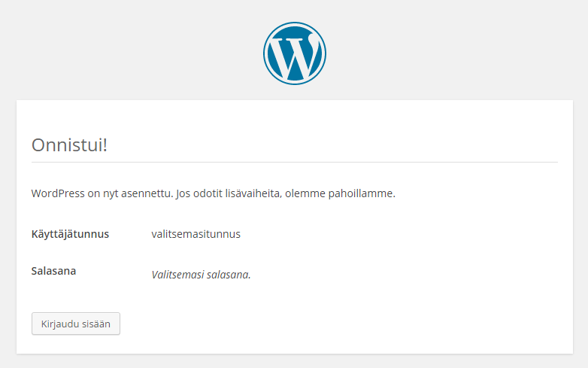Click the word 'asennettu' in the message
588x368 pixels.
tap(147, 193)
